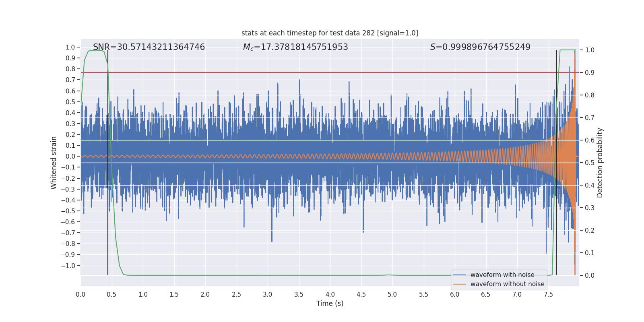This screenshot has height=322, width=644.
Task: Click the −0.9 tick on the Whitened strain axis
Action: point(68,254)
